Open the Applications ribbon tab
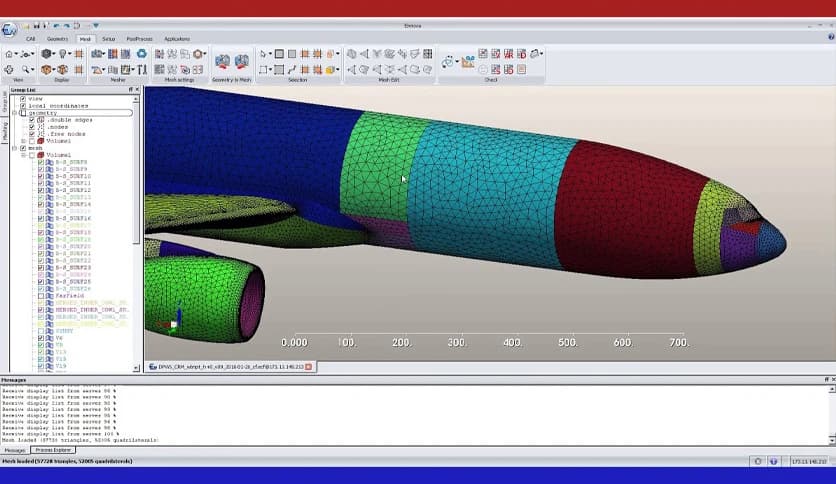The image size is (836, 484). click(177, 39)
